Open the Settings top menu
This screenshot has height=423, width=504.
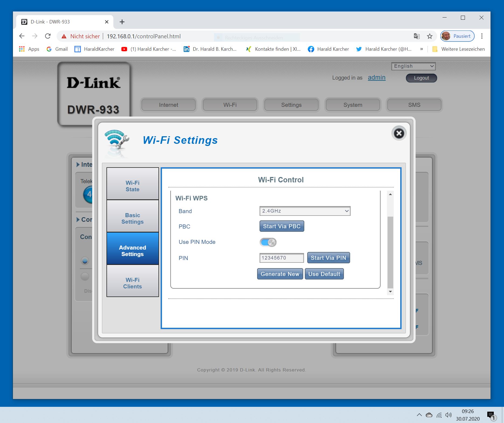pos(291,105)
